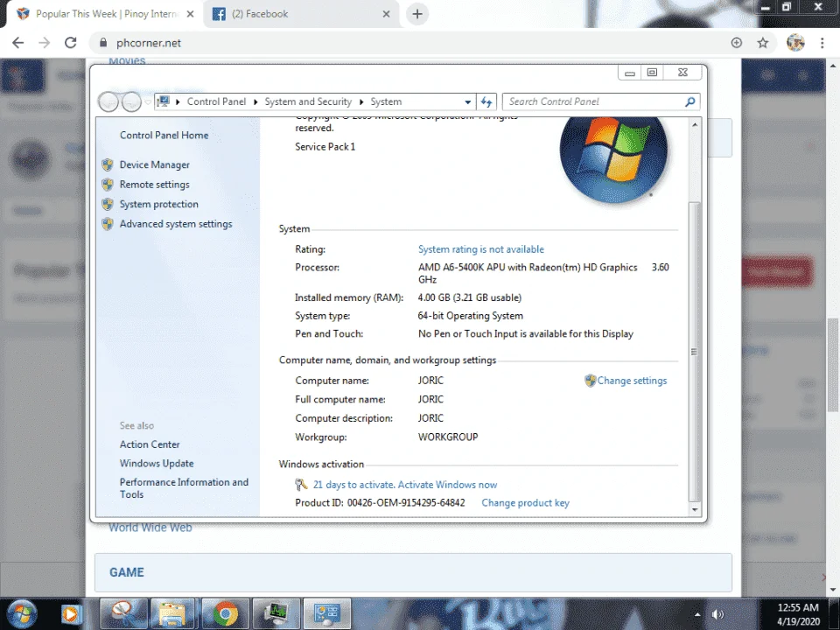Close the Facebook tab
This screenshot has height=630, width=840.
click(386, 14)
